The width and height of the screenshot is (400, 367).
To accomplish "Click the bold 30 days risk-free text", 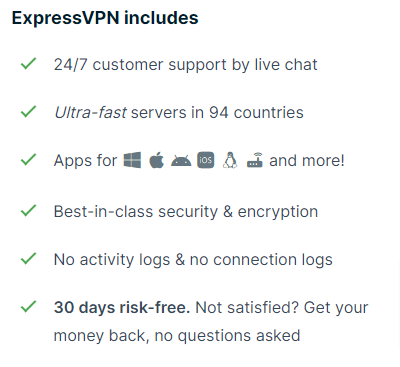I will point(122,308).
